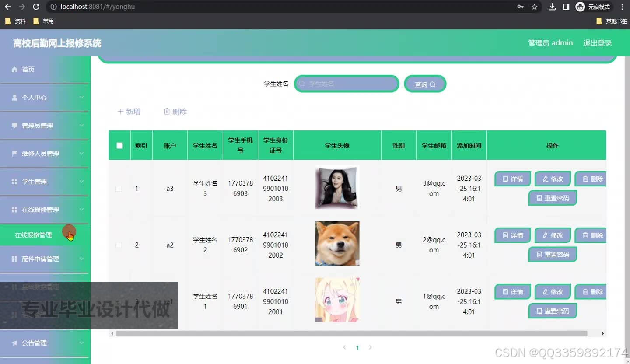Open the browser downloads icon
This screenshot has height=364, width=630.
[552, 7]
